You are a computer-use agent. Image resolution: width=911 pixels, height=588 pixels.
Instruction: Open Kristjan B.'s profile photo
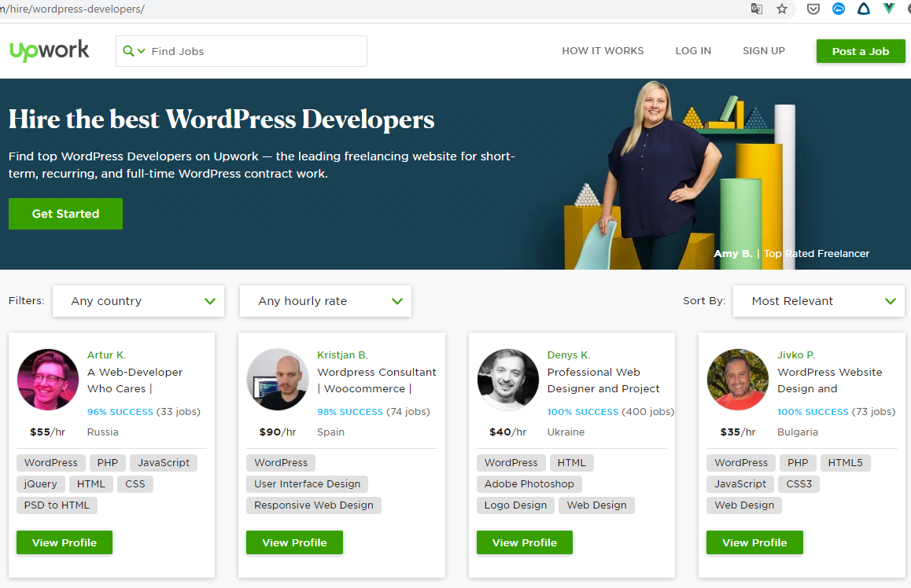pyautogui.click(x=278, y=380)
